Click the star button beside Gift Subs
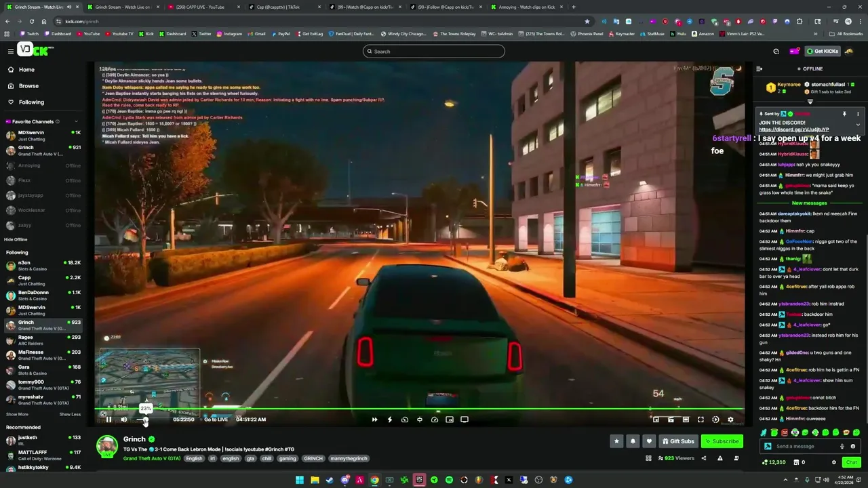The image size is (868, 488). click(x=616, y=441)
